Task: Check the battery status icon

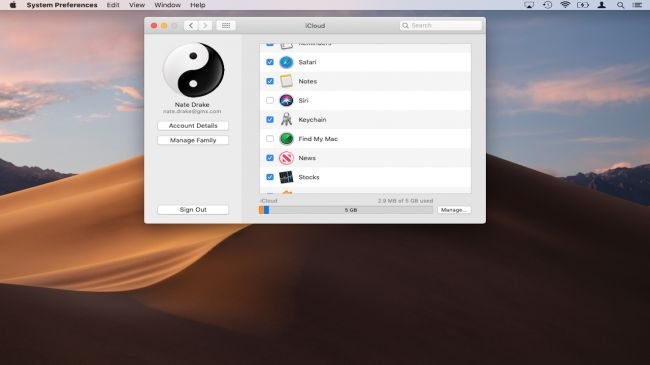Action: 583,5
